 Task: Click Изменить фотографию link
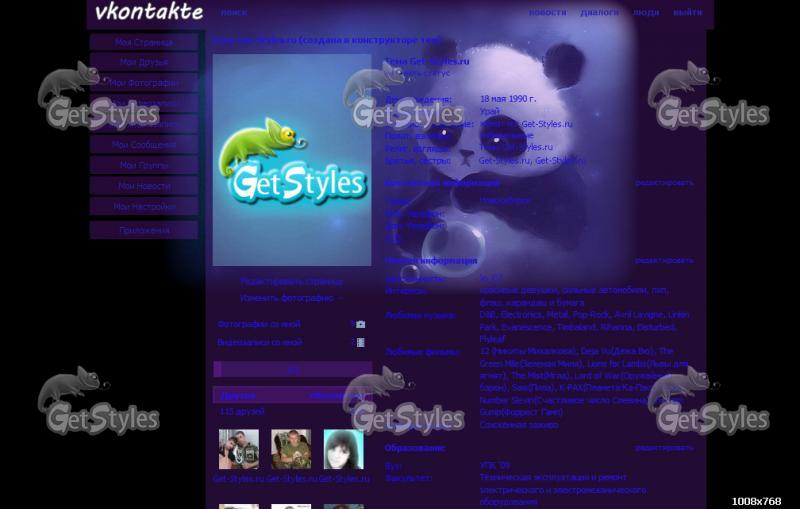click(x=287, y=298)
